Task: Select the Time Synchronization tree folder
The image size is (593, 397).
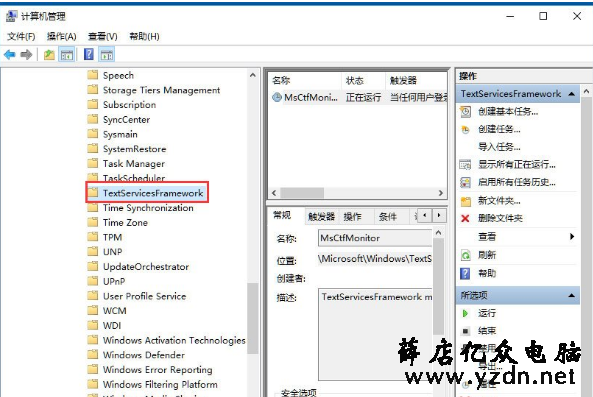Action: click(148, 208)
